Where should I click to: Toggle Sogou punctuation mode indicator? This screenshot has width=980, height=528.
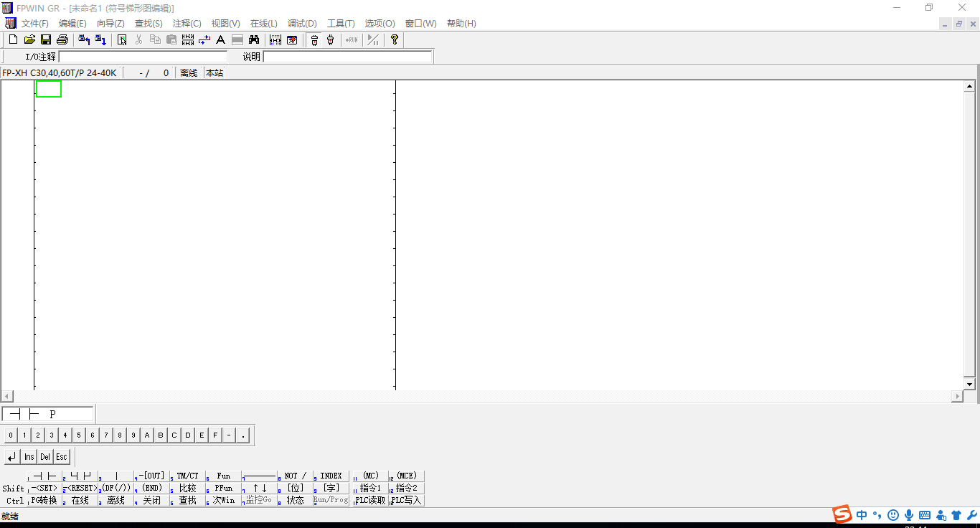[x=877, y=515]
